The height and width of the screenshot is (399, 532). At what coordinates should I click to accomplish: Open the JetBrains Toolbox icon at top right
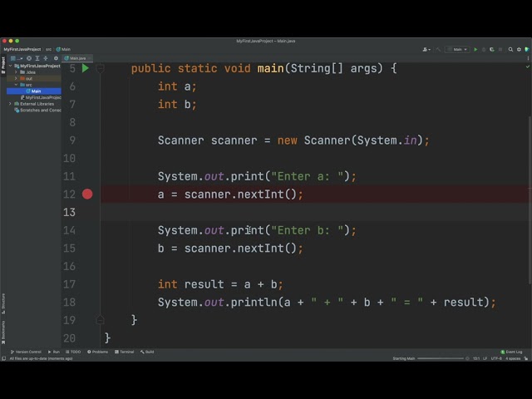pyautogui.click(x=527, y=50)
